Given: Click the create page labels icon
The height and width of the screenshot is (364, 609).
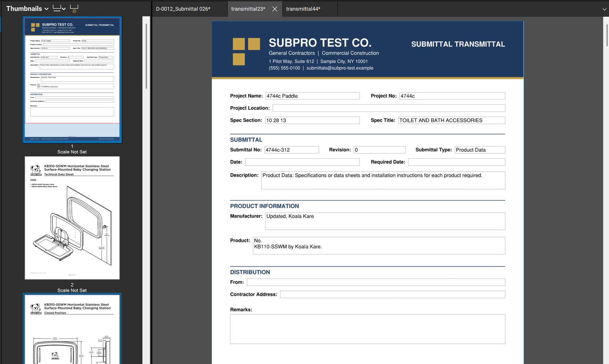Looking at the screenshot, I should pos(74,8).
